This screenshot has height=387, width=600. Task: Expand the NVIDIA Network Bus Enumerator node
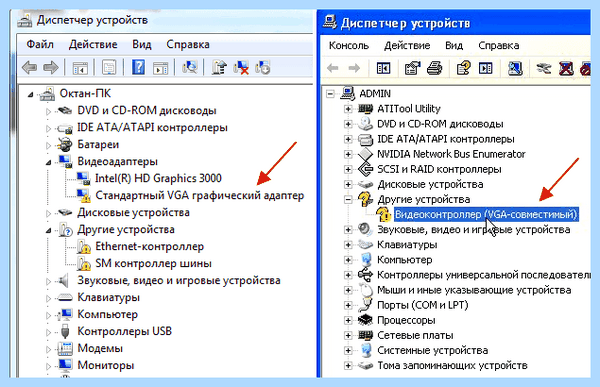point(348,154)
